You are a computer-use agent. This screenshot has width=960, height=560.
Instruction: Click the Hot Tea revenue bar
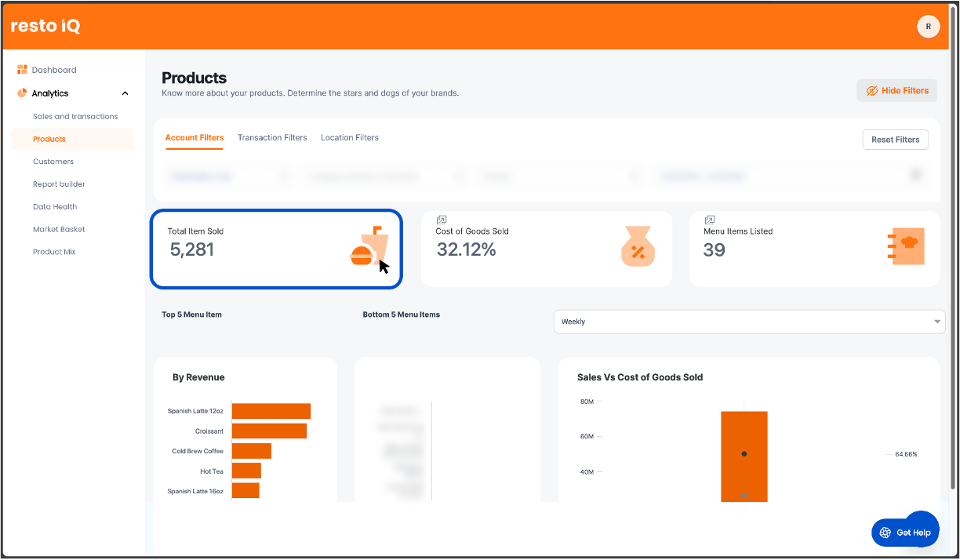pos(246,471)
